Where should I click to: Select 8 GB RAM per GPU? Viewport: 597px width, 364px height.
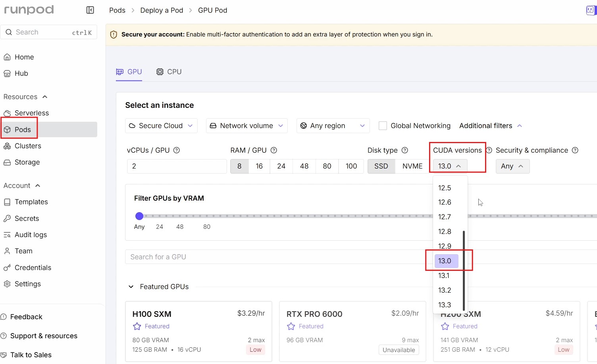(239, 166)
